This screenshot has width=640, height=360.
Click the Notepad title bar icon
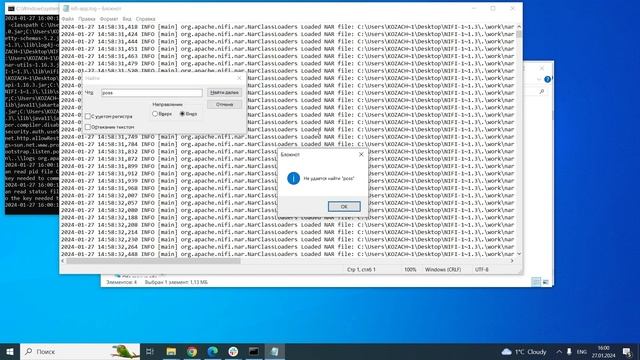(66, 8)
